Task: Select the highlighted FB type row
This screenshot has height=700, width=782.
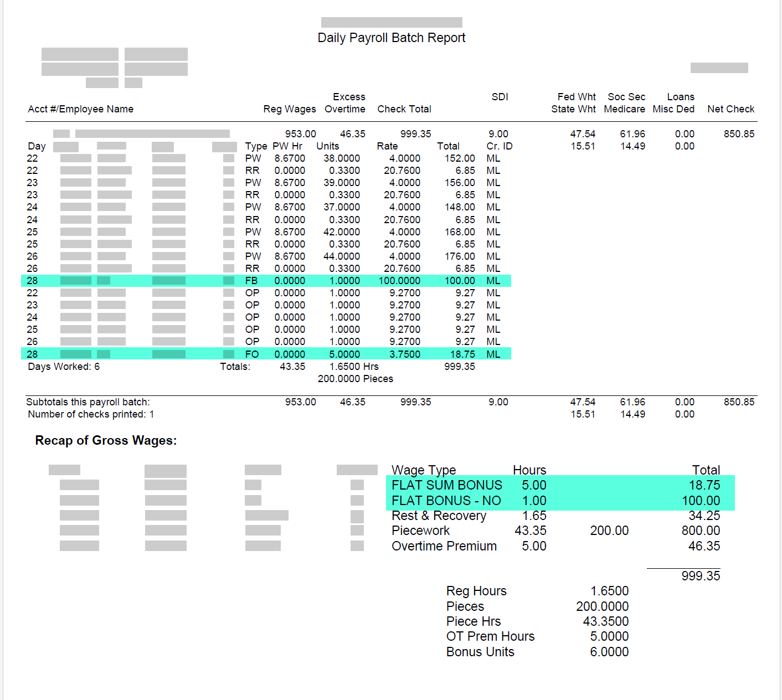Action: 266,281
